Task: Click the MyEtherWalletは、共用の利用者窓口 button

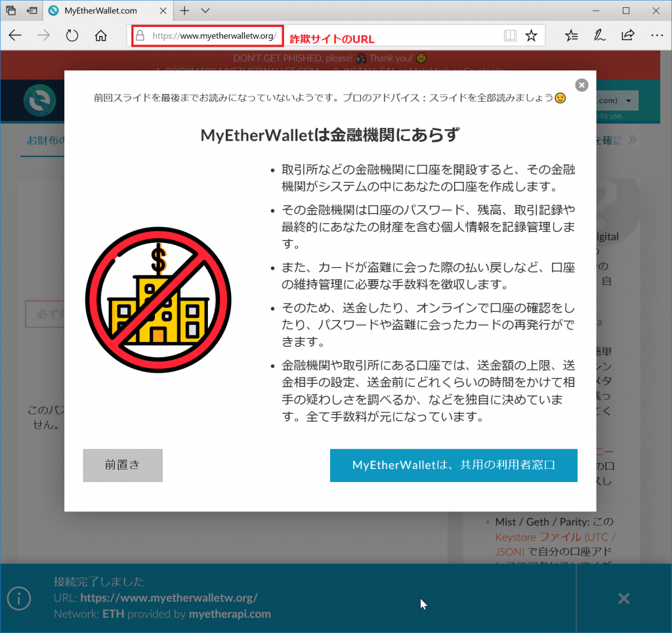Action: 453,465
